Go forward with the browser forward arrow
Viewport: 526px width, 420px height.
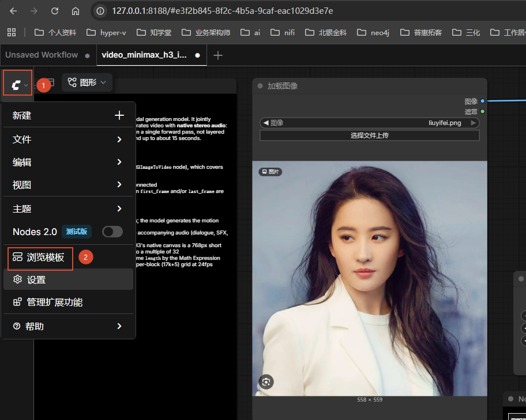34,11
